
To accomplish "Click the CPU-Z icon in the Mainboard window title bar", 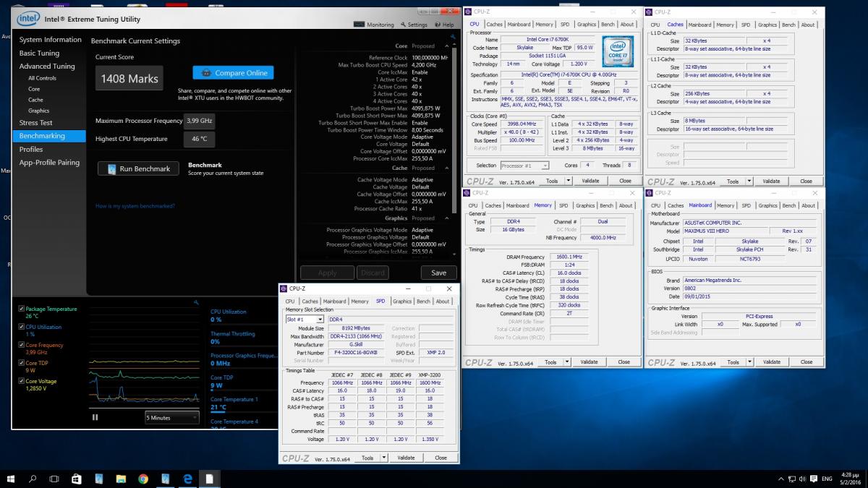I will tap(649, 193).
